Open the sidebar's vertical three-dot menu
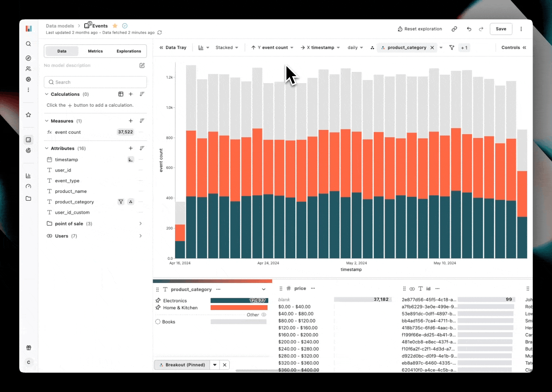This screenshot has width=552, height=392. pyautogui.click(x=28, y=90)
